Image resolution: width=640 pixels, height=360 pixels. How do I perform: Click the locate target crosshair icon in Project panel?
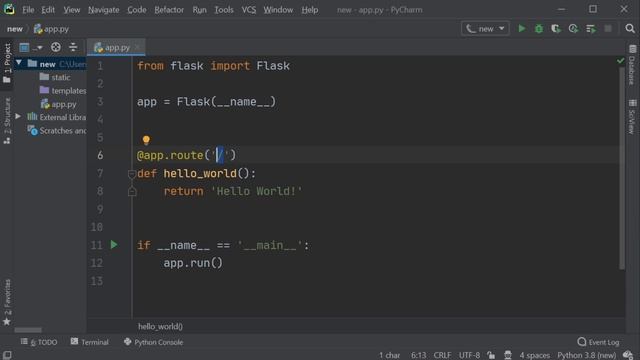click(x=56, y=47)
